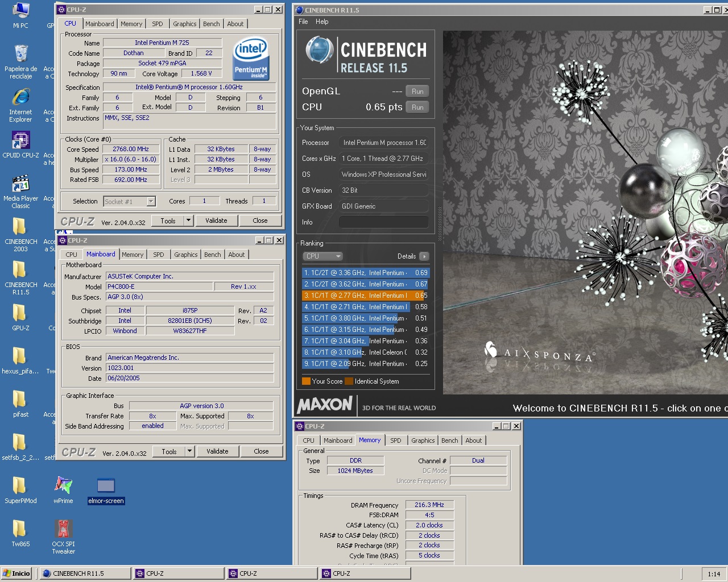This screenshot has width=728, height=582.
Task: Click Close in Mainboard CPU-Z window
Action: [x=261, y=451]
